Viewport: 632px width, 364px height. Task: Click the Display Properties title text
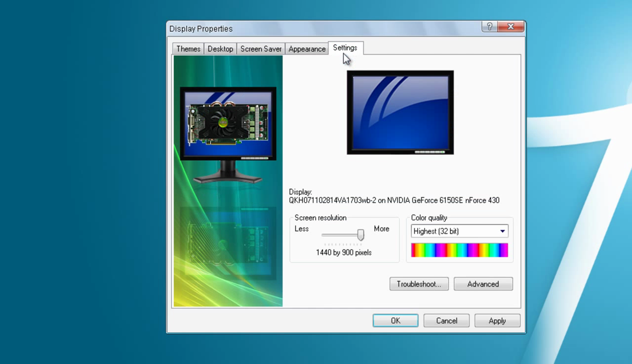(x=201, y=29)
